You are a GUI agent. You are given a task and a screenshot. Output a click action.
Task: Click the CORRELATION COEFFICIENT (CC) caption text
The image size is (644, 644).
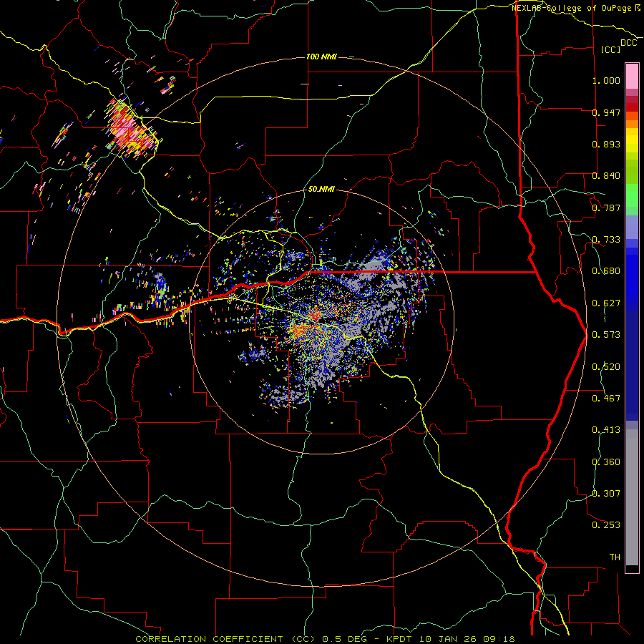pyautogui.click(x=225, y=639)
